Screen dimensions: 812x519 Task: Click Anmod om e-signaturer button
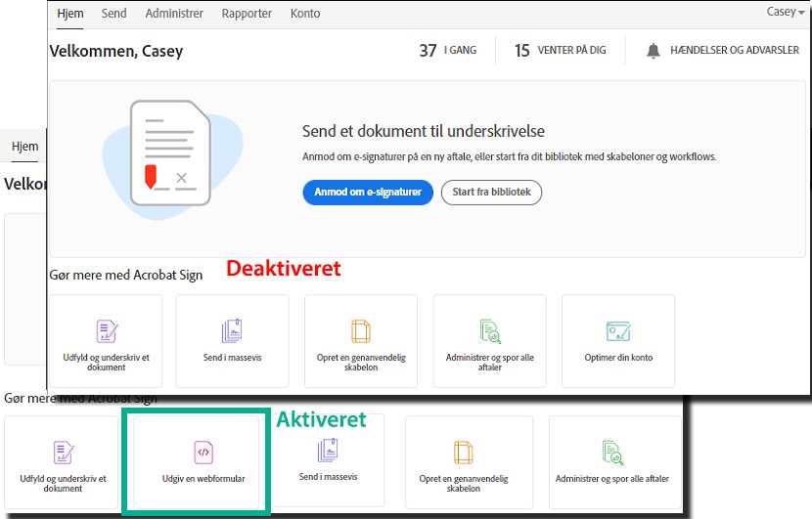tap(368, 192)
